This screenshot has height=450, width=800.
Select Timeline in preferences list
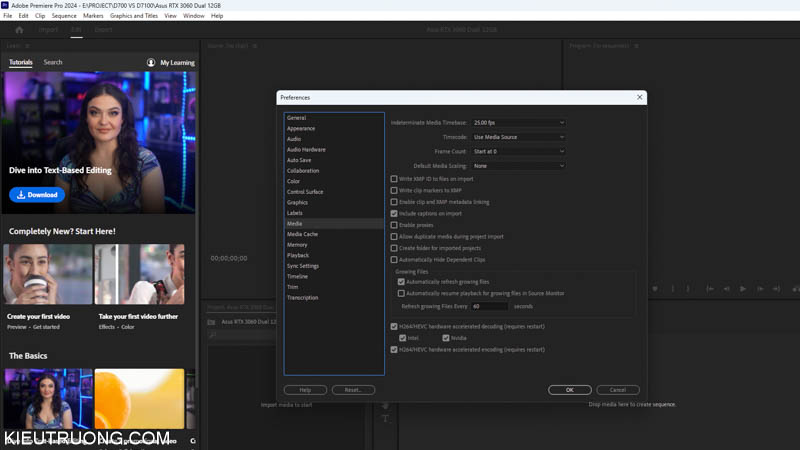[x=334, y=277]
